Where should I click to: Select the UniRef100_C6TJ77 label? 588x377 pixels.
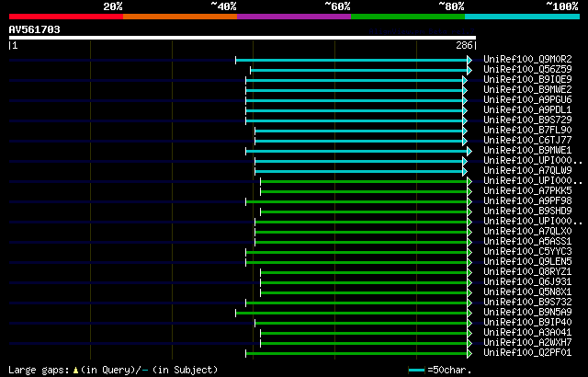[527, 141]
